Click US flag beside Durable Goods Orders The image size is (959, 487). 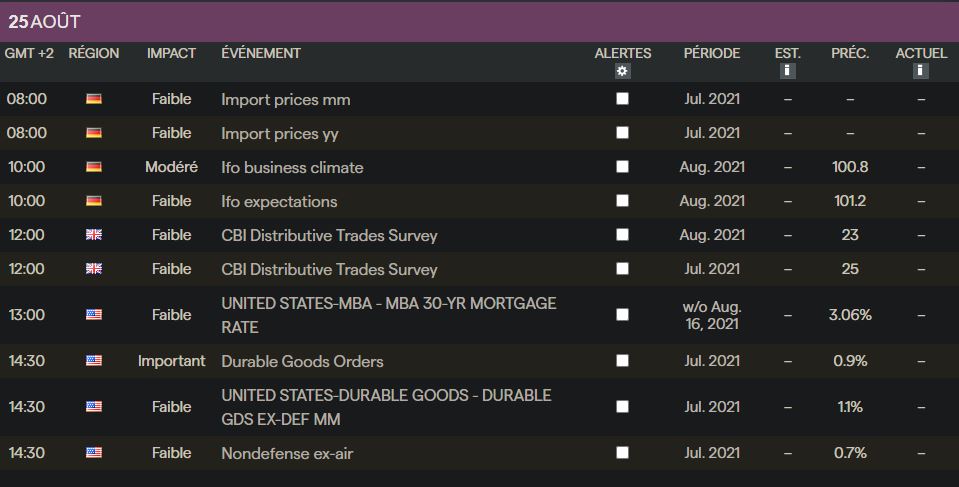pos(94,361)
